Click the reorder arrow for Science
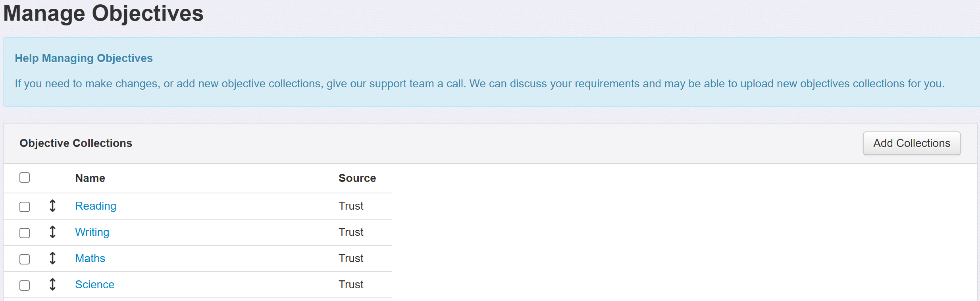This screenshot has height=301, width=980. pos(52,284)
